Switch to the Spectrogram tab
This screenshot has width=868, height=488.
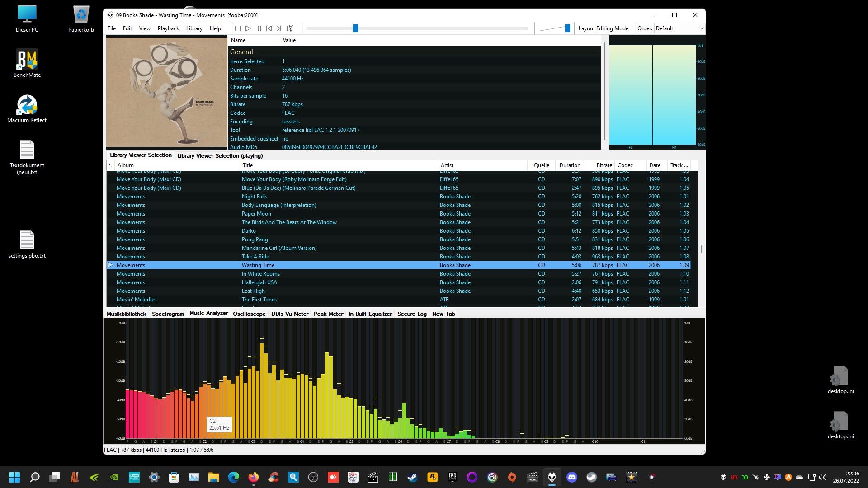(168, 314)
